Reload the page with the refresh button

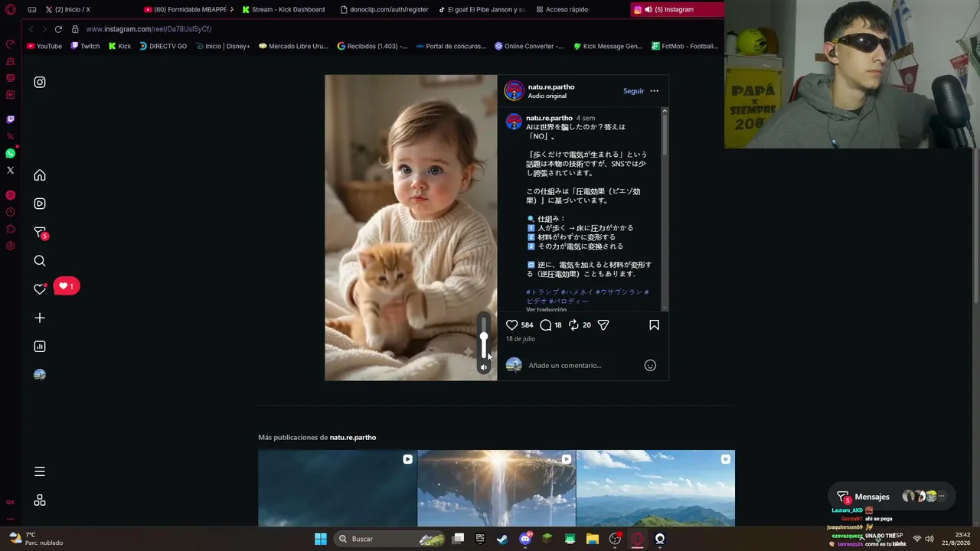(x=58, y=29)
